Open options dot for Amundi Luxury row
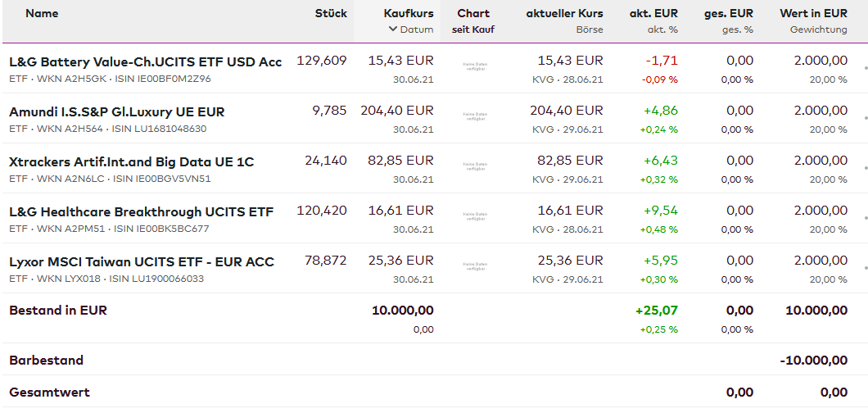Image resolution: width=868 pixels, height=413 pixels. point(866,119)
